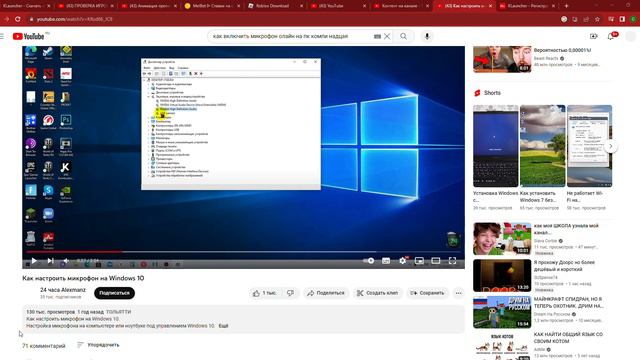The width and height of the screenshot is (640, 360).
Task: Open the как моя ШКОЛА узнала video
Action: [502, 239]
